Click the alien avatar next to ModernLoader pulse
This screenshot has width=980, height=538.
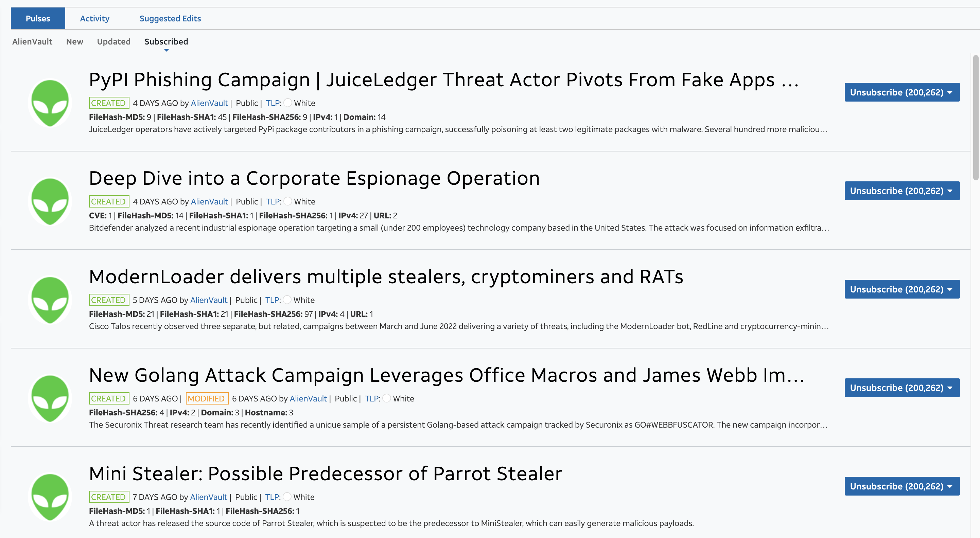(x=50, y=300)
